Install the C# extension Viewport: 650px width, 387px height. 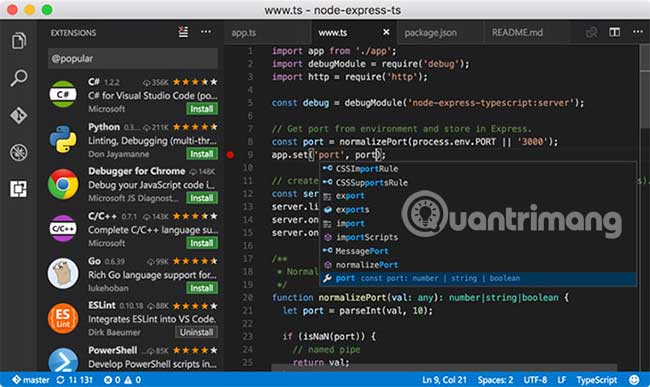tap(202, 109)
